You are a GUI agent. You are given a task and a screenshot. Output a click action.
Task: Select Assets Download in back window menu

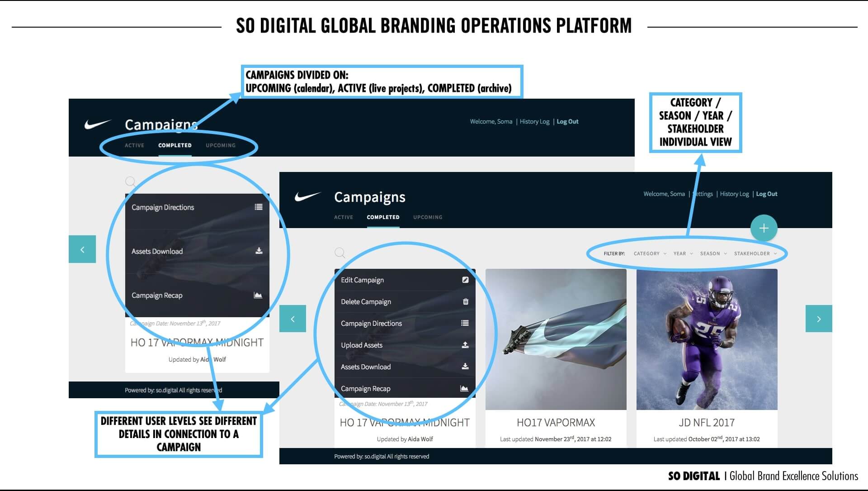(x=197, y=251)
